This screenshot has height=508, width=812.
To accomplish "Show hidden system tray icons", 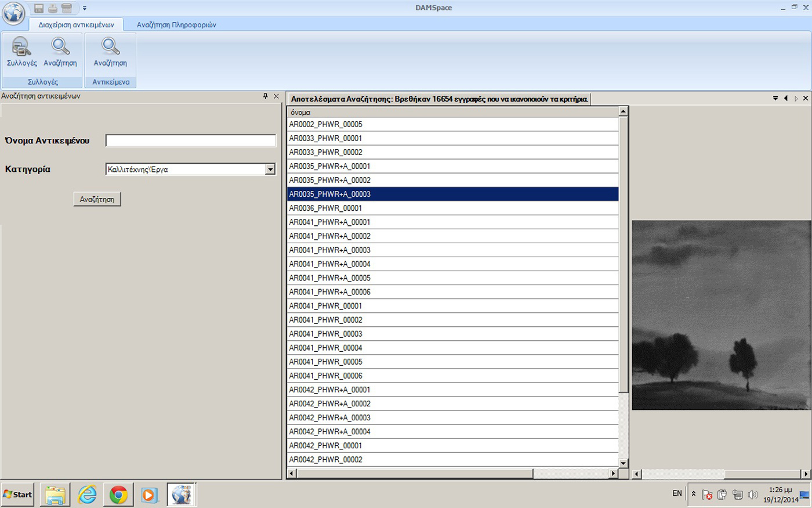I will (x=694, y=494).
